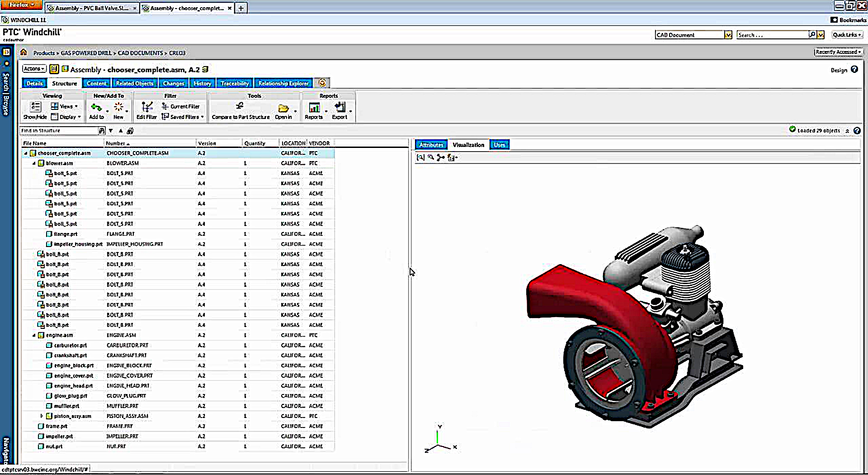Screen dimensions: 868x475
Task: Click the Open in folder icon
Action: pyautogui.click(x=283, y=108)
